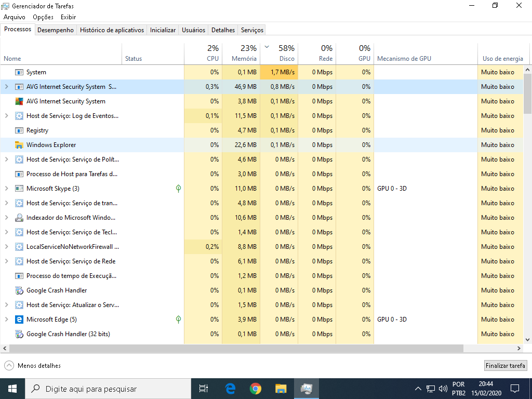Screen dimensions: 532x399
Task: Sort processes by CPU column
Action: point(203,54)
